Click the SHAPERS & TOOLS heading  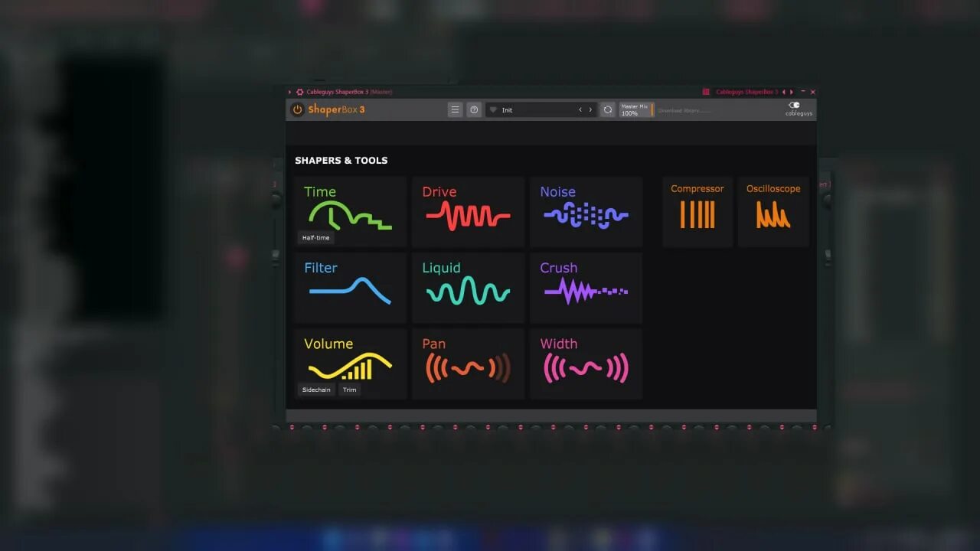[x=341, y=160]
